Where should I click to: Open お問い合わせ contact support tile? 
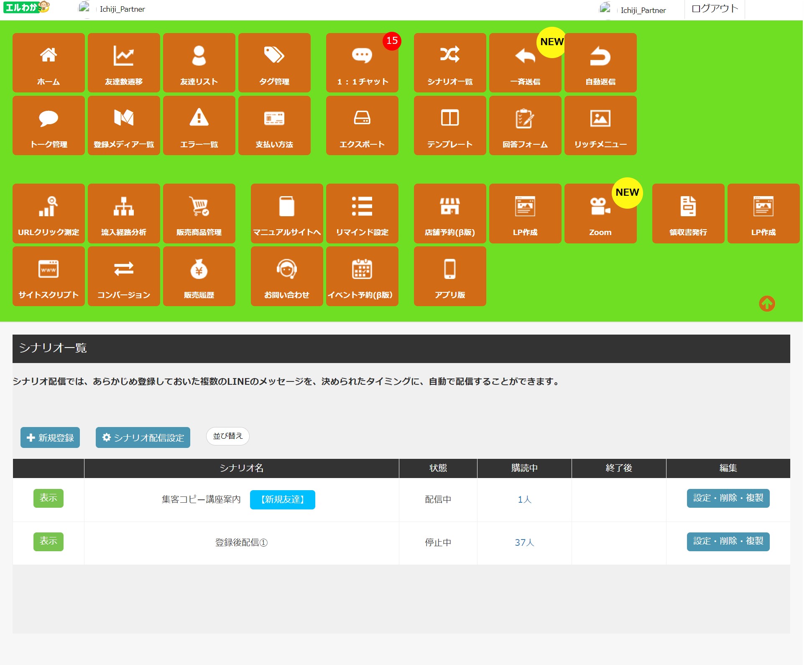(287, 276)
